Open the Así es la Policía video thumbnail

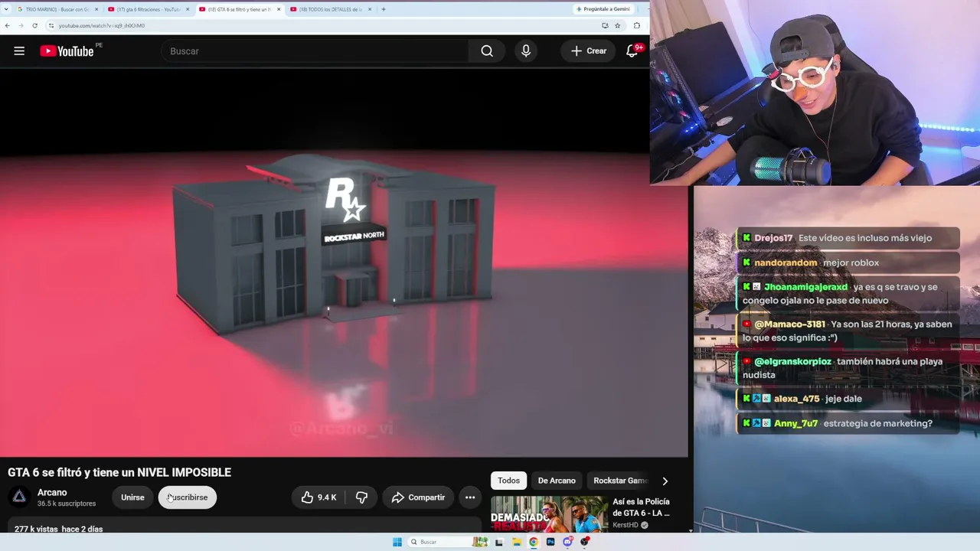click(x=549, y=514)
